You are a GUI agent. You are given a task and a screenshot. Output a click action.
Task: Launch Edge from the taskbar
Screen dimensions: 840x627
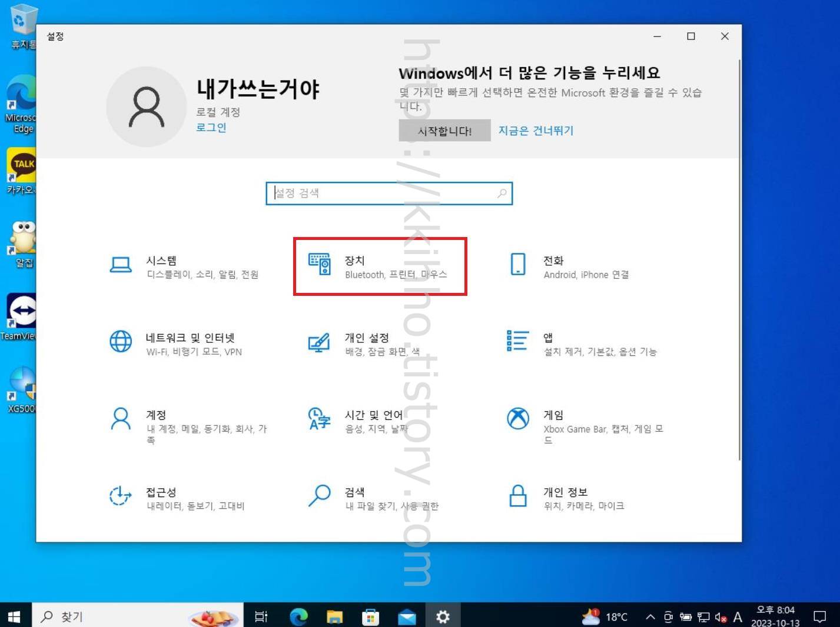click(x=298, y=616)
